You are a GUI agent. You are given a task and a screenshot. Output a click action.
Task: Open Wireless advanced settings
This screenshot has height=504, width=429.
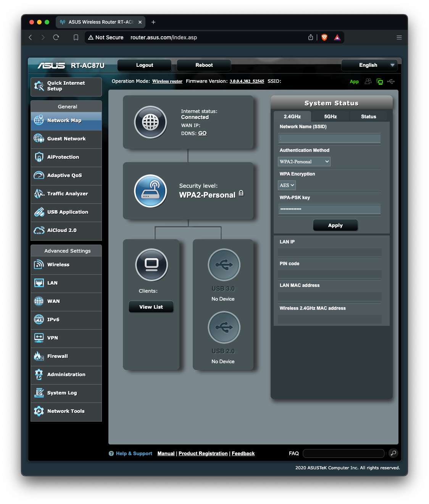[66, 265]
